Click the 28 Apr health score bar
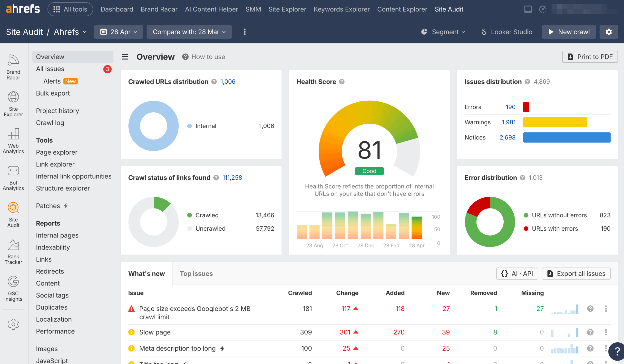 417,227
